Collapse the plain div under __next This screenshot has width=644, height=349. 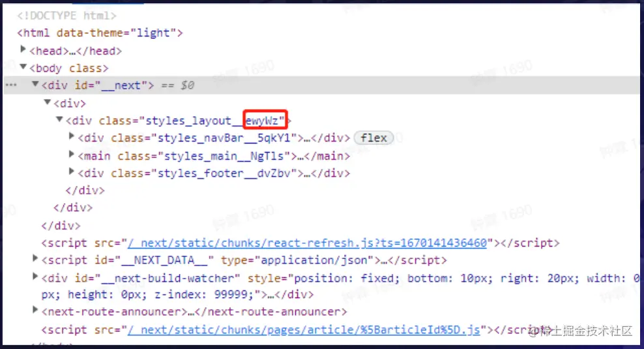click(x=47, y=102)
